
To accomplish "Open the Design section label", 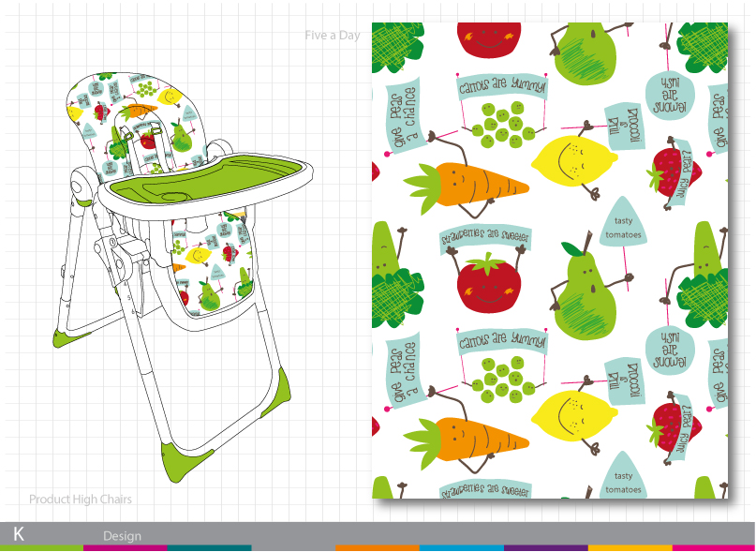I will pyautogui.click(x=122, y=536).
